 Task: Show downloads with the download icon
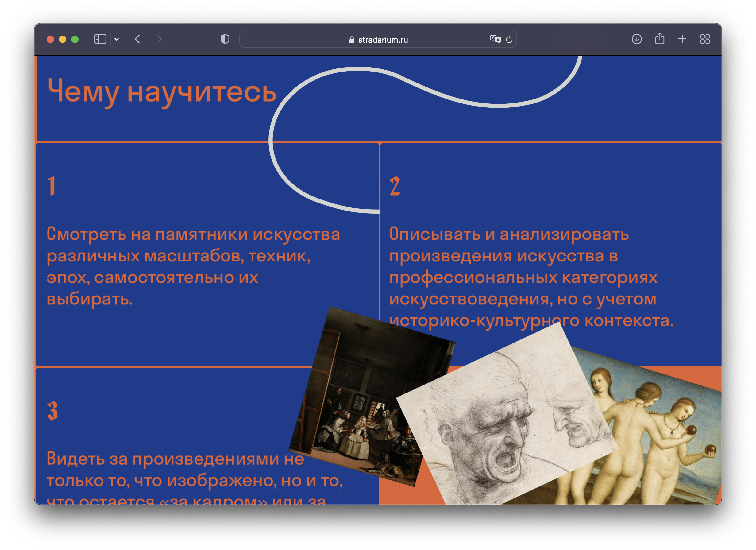tap(637, 39)
